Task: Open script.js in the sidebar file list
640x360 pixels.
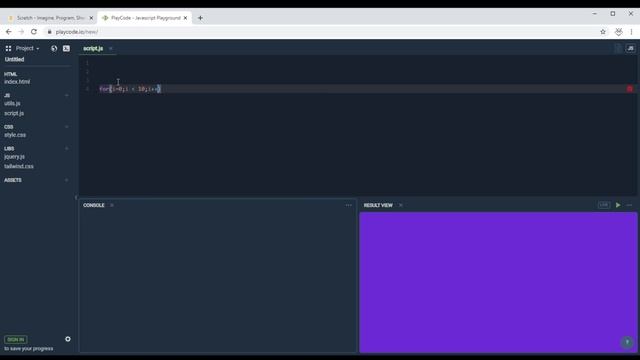Action: [14, 113]
